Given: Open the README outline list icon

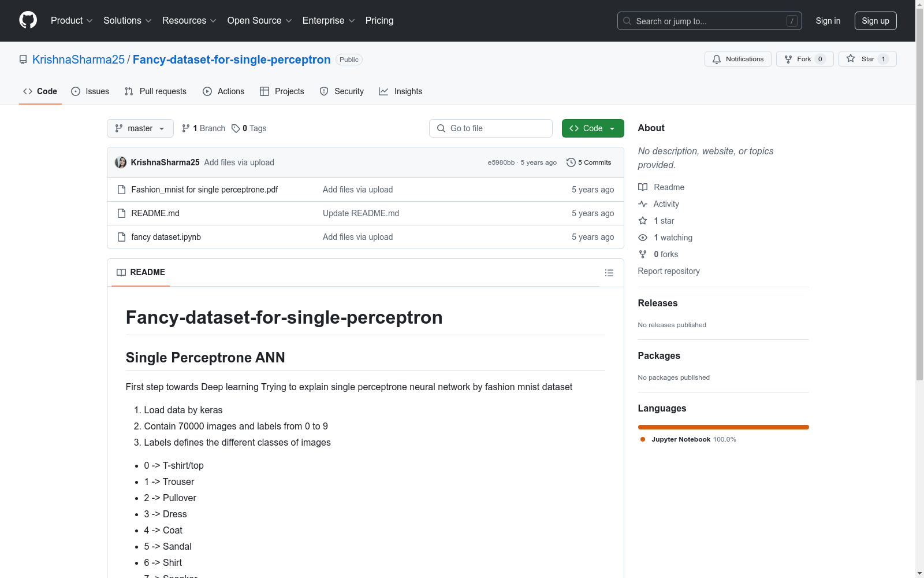Looking at the screenshot, I should 609,273.
